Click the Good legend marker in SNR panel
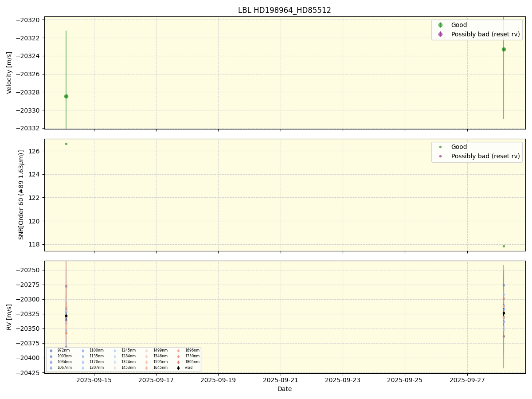The width and height of the screenshot is (532, 399). pos(440,147)
